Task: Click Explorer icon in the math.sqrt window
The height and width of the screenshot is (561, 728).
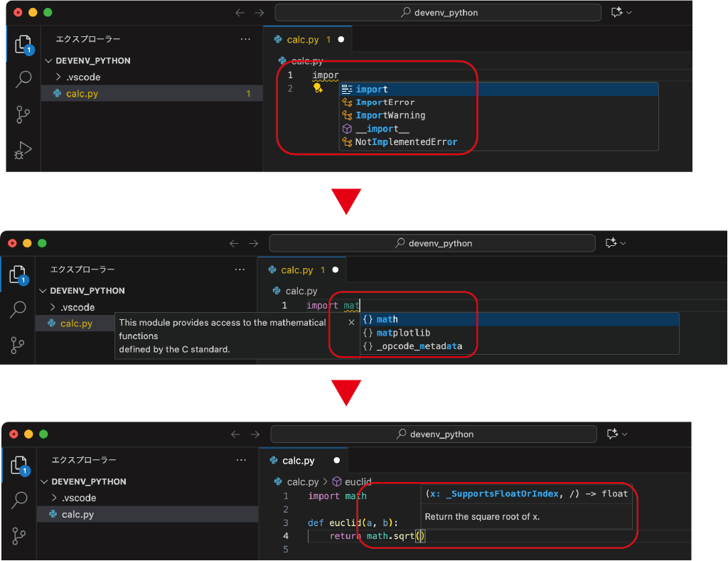Action: pos(20,465)
